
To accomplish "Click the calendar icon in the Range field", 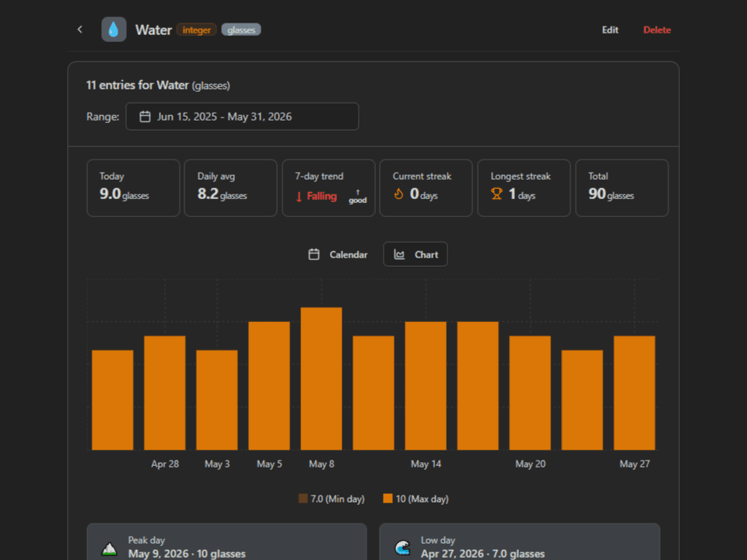I will [x=145, y=117].
